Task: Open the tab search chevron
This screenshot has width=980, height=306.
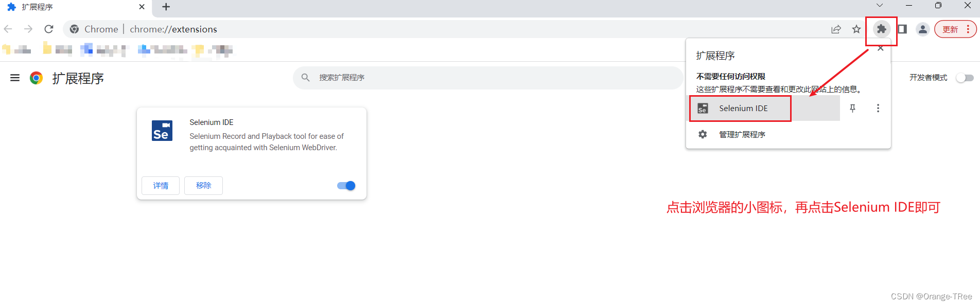Action: coord(880,6)
